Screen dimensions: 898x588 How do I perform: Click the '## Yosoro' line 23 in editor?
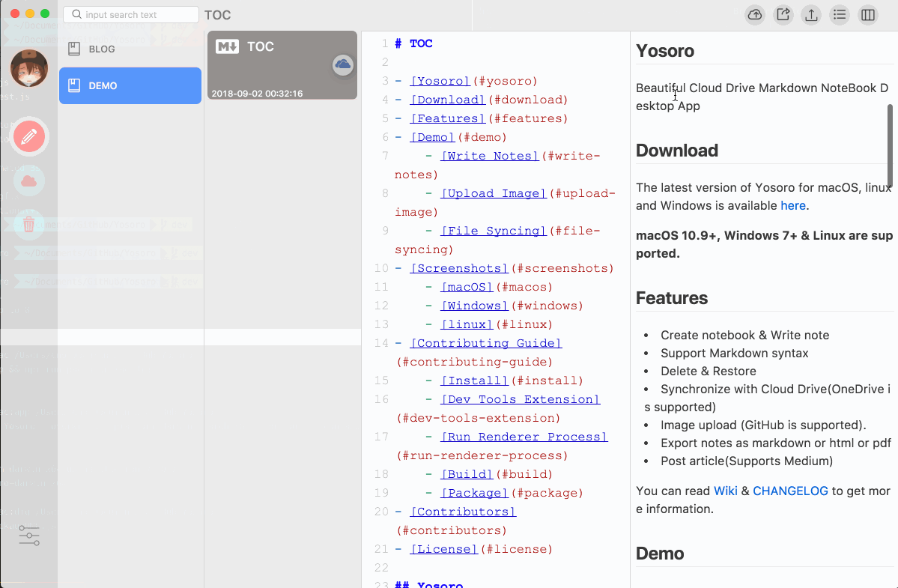point(428,584)
